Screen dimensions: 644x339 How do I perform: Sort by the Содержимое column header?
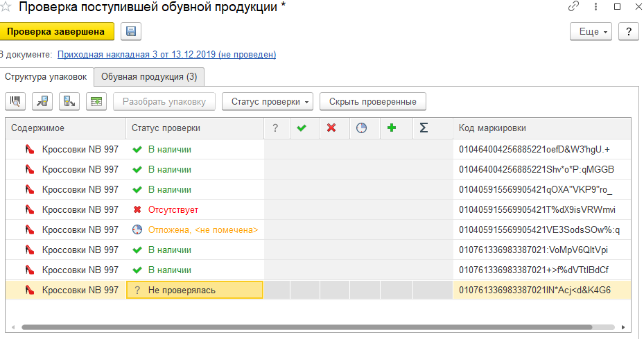66,128
